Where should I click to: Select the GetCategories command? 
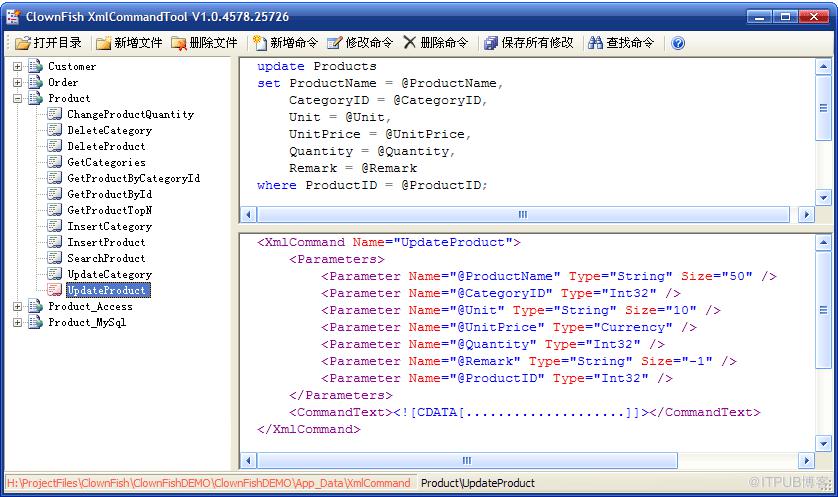[106, 162]
